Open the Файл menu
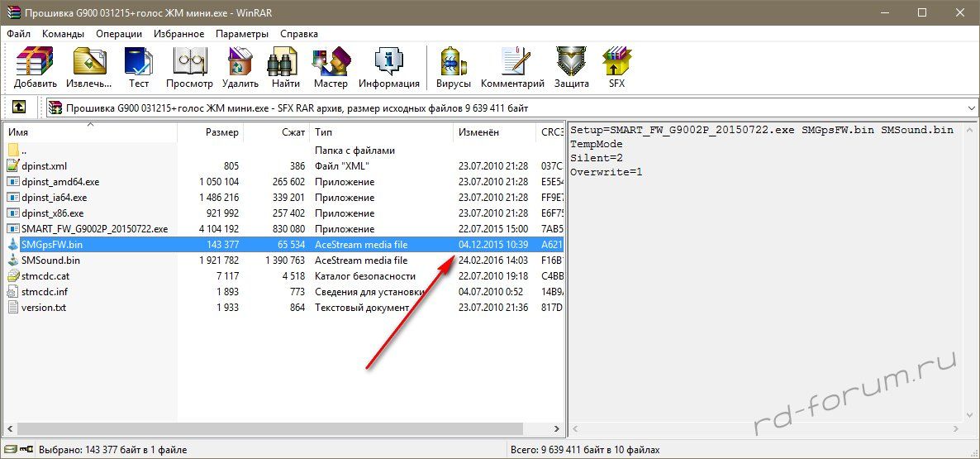This screenshot has width=980, height=459. 19,34
